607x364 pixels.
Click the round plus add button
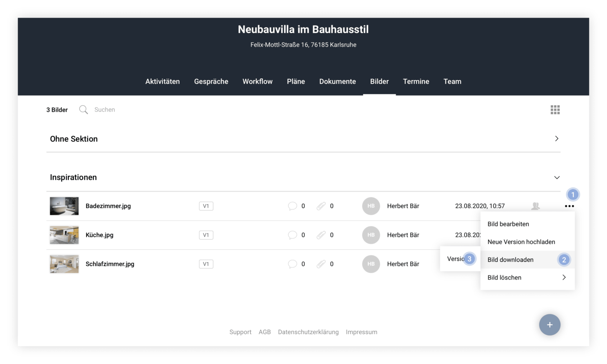[550, 325]
